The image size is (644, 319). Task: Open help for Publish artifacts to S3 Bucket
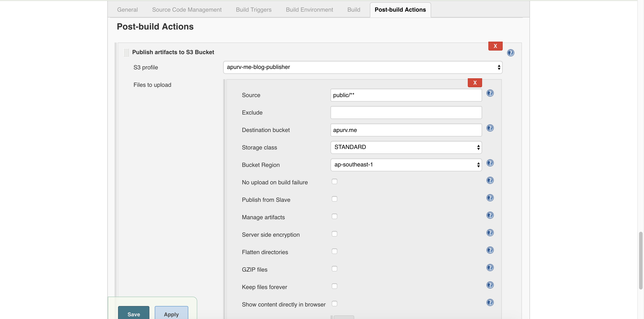tap(510, 53)
